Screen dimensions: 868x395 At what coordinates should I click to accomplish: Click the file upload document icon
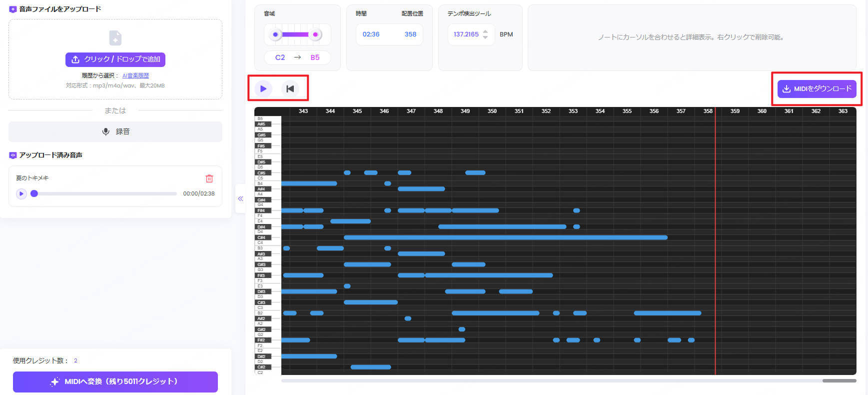tap(115, 37)
